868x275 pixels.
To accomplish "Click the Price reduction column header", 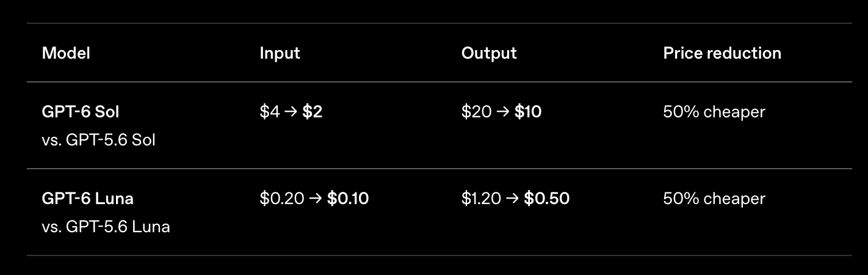I will [x=722, y=53].
